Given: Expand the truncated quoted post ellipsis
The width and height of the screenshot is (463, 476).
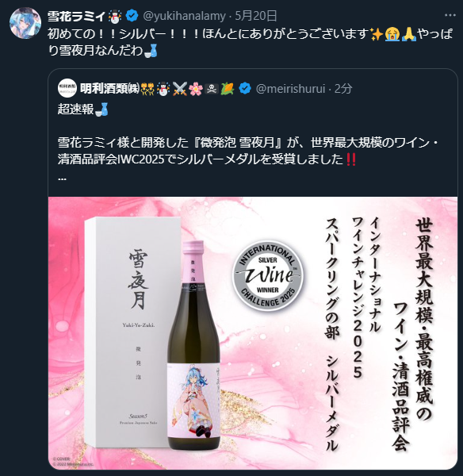Looking at the screenshot, I should [x=62, y=178].
